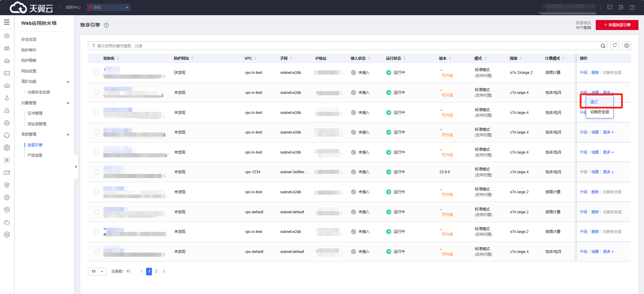644x294 pixels.
Task: Select 退订 from the dropdown menu
Action: coord(594,102)
